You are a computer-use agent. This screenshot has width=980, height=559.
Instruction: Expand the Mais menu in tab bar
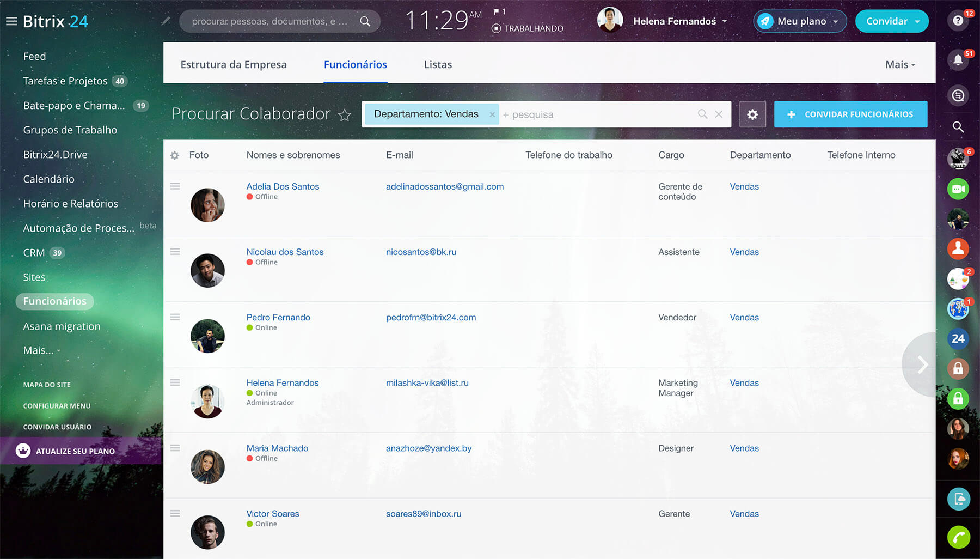click(900, 65)
